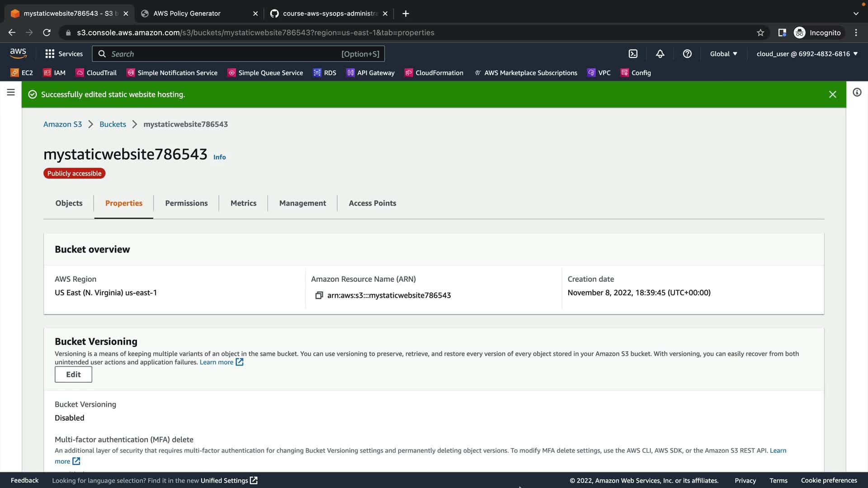Expand the Global region dropdown
Screen dimensions: 868x488
point(723,54)
